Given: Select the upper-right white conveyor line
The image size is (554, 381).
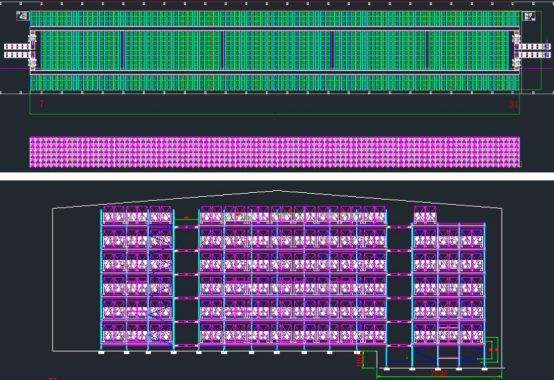Looking at the screenshot, I should (534, 47).
